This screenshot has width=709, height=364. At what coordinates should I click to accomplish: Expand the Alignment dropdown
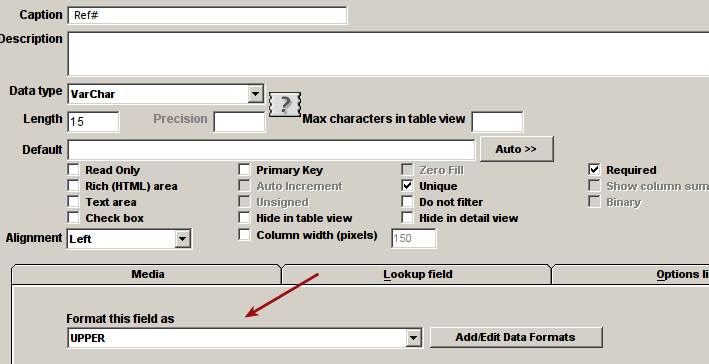pos(183,239)
